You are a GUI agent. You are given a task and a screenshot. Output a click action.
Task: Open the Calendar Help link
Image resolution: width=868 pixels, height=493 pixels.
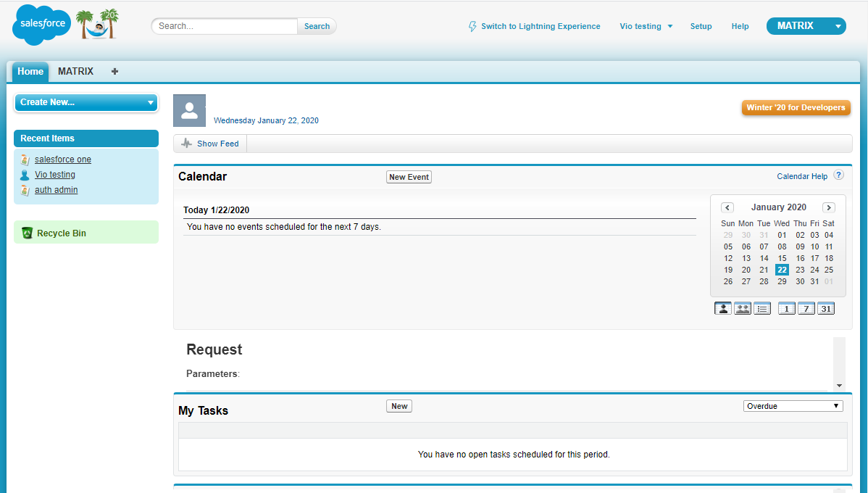(x=802, y=176)
